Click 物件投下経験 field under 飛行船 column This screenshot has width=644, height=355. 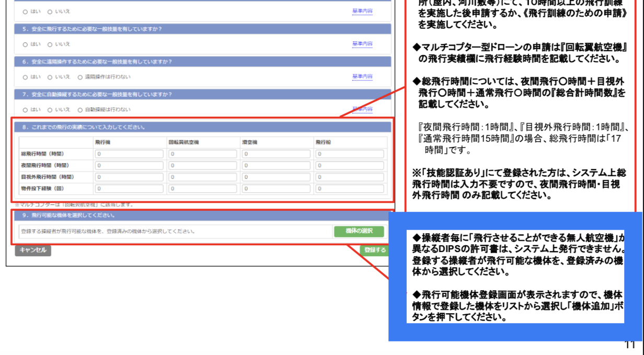point(349,189)
